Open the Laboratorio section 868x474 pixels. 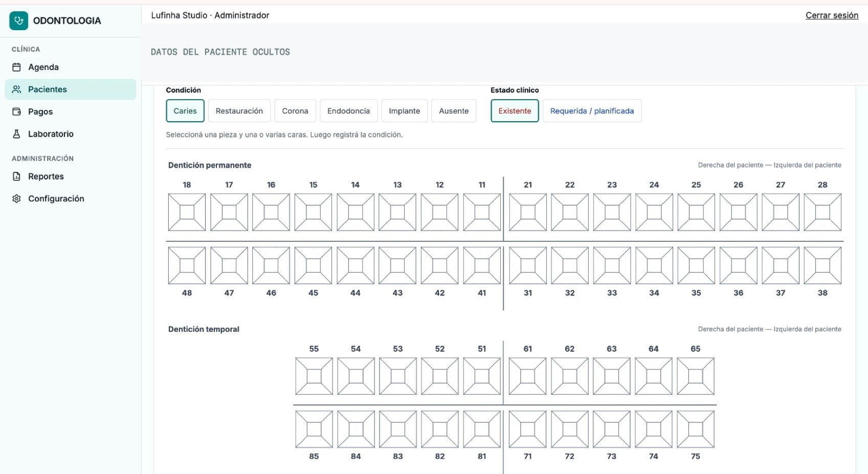tap(71, 134)
